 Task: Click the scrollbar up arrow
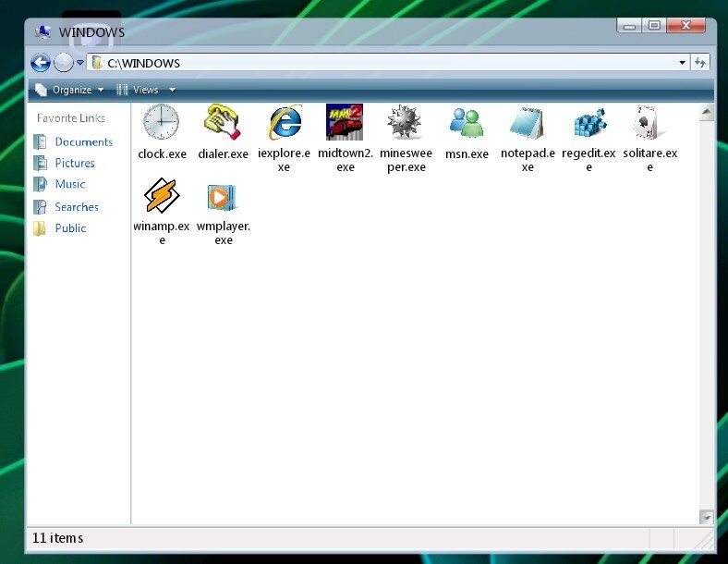tap(706, 112)
